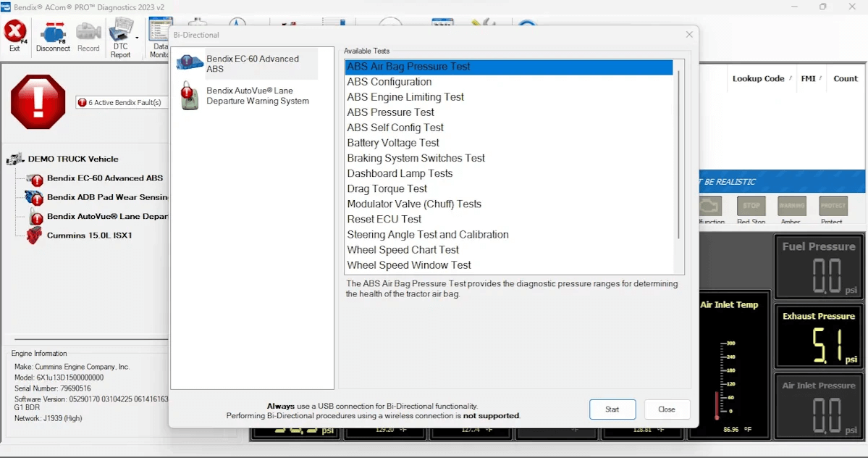The width and height of the screenshot is (868, 458).
Task: Click the Exit toolbar icon
Action: pos(15,35)
